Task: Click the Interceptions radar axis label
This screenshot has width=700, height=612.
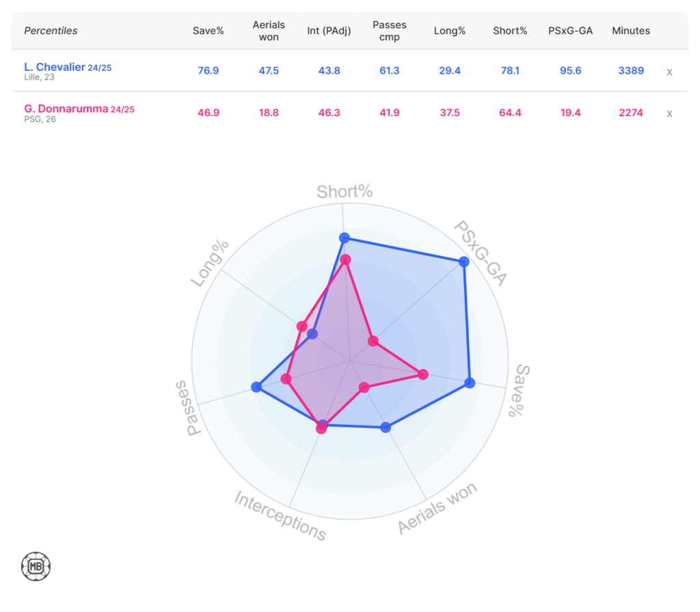Action: click(x=280, y=516)
